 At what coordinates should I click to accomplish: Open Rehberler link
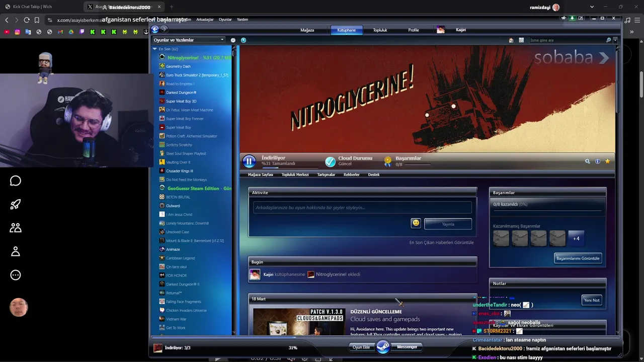[351, 175]
